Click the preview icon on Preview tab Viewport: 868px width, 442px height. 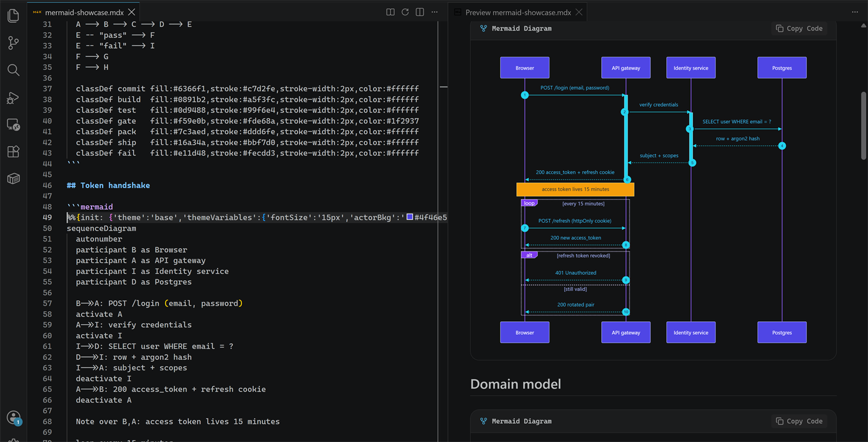(x=457, y=12)
